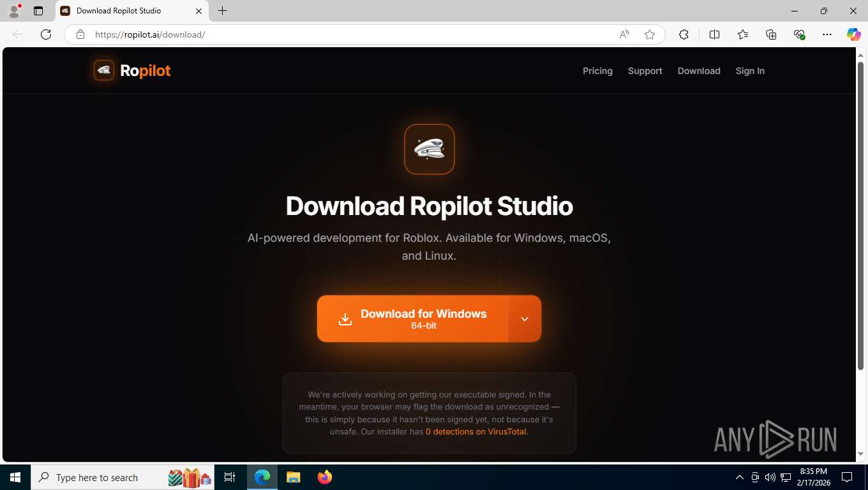Open network settings tray icon
This screenshot has height=490, width=868.
click(x=786, y=477)
